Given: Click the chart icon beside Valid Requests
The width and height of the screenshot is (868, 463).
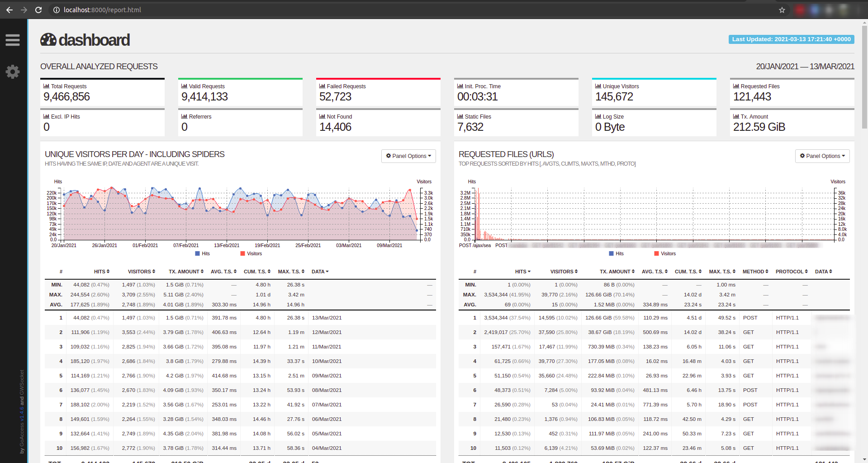Looking at the screenshot, I should [184, 86].
